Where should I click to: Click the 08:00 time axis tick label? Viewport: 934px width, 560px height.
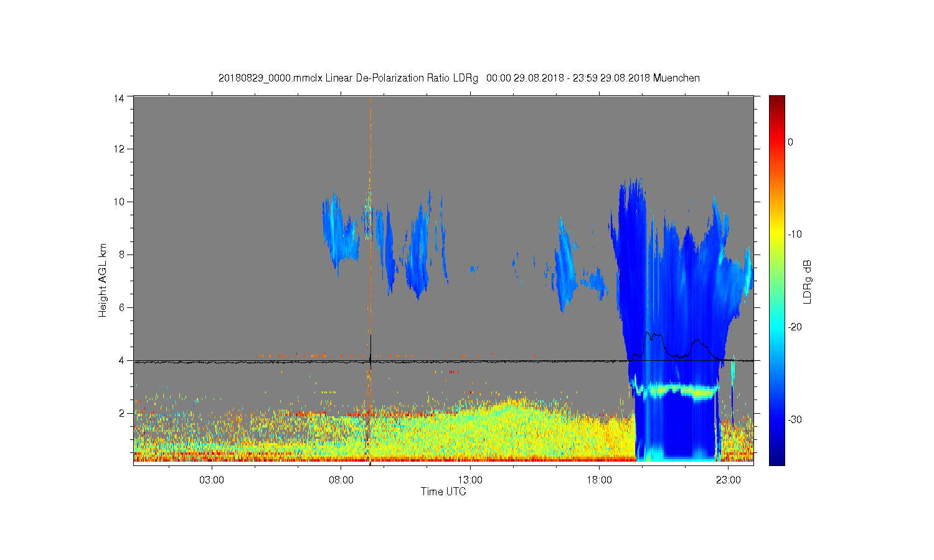point(341,480)
